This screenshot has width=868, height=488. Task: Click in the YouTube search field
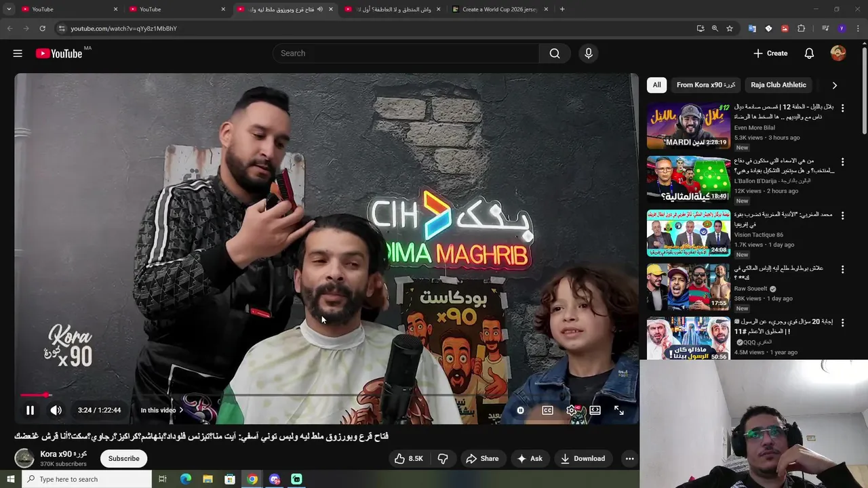pos(406,54)
